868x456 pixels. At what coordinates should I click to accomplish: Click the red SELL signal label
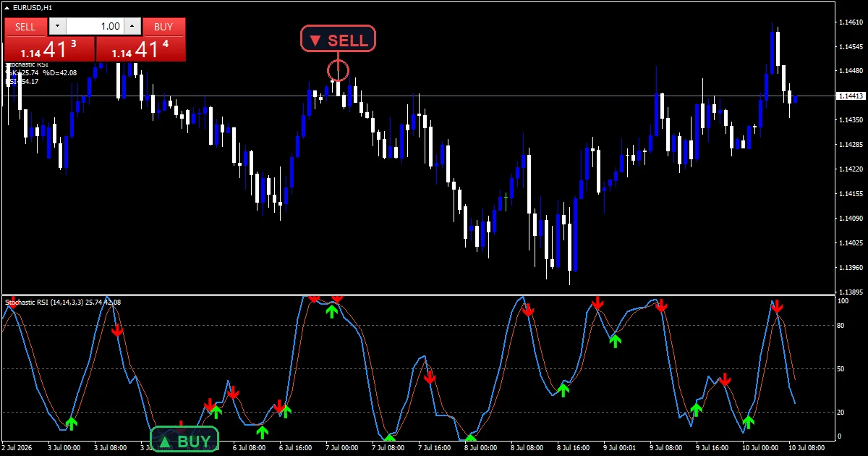pos(339,40)
